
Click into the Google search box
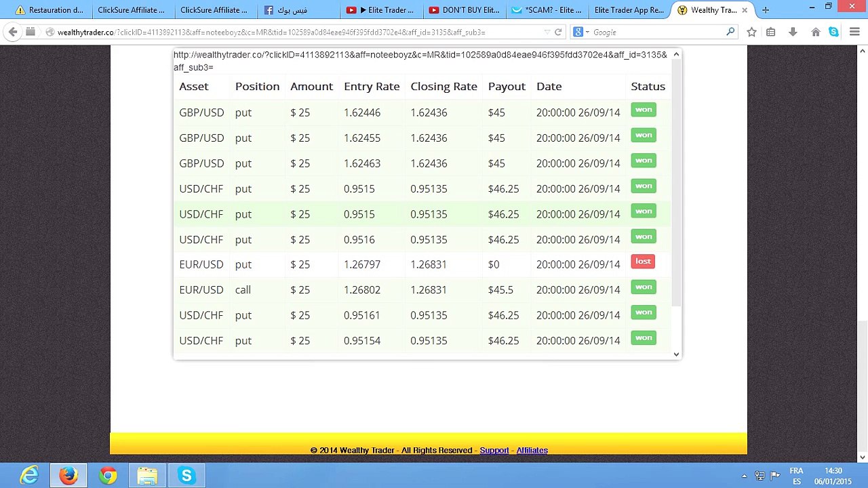click(658, 32)
